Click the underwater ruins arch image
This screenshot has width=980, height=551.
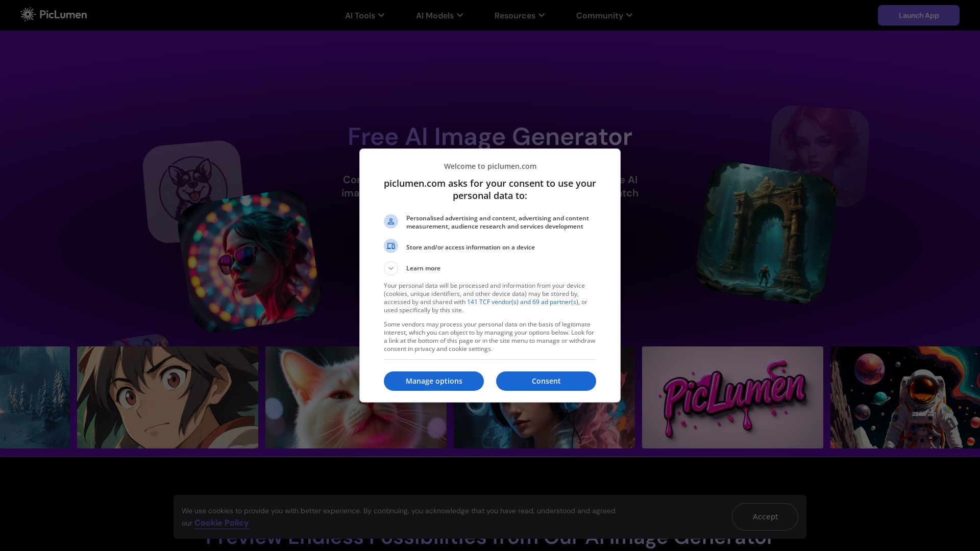pyautogui.click(x=766, y=233)
